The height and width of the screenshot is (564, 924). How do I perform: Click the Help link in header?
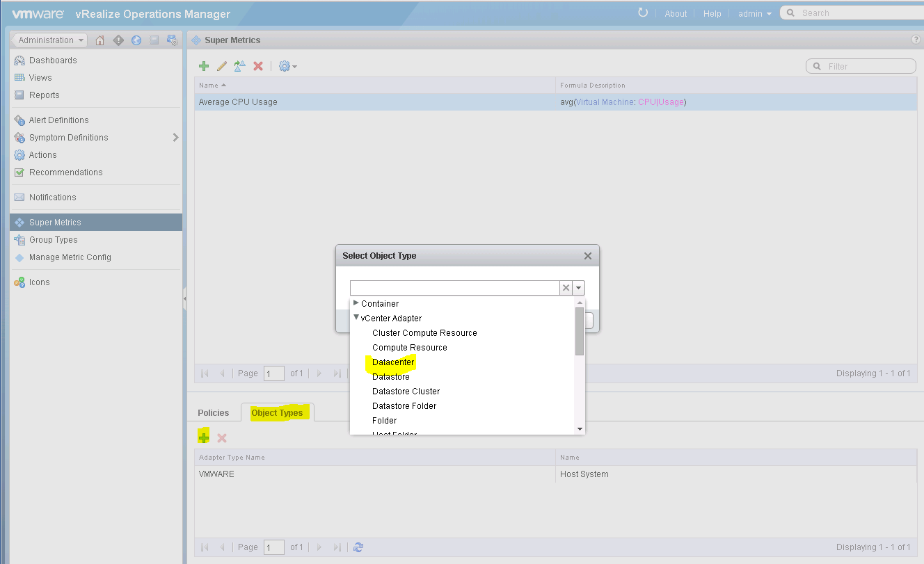pos(712,13)
